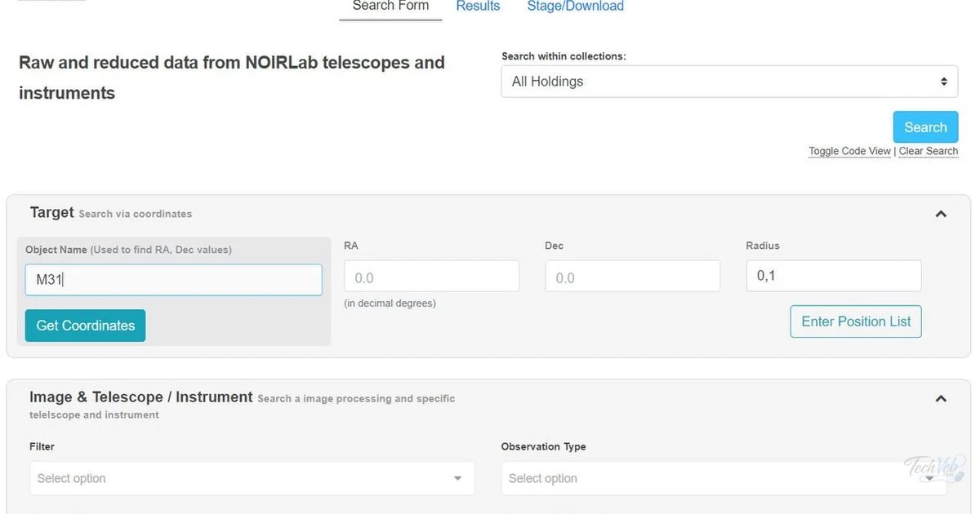Open the Results tab
The width and height of the screenshot is (980, 514).
pyautogui.click(x=478, y=7)
